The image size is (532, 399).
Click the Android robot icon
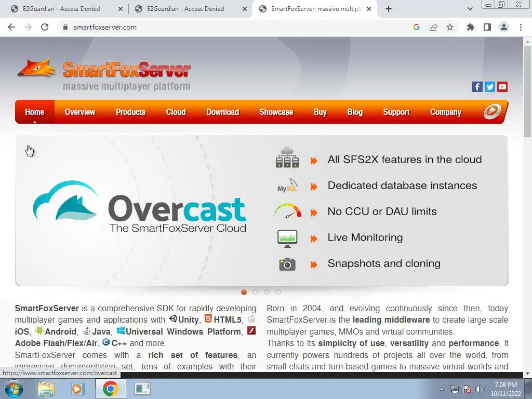point(39,330)
